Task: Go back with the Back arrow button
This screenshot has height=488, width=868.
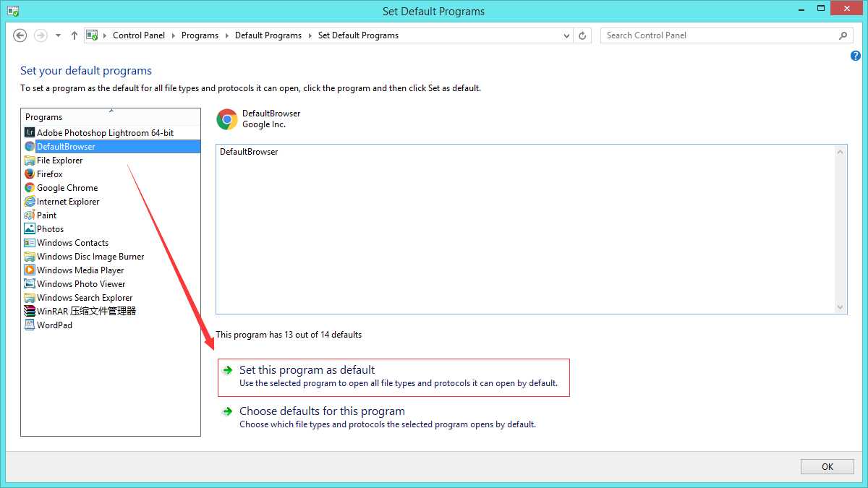Action: click(x=20, y=35)
